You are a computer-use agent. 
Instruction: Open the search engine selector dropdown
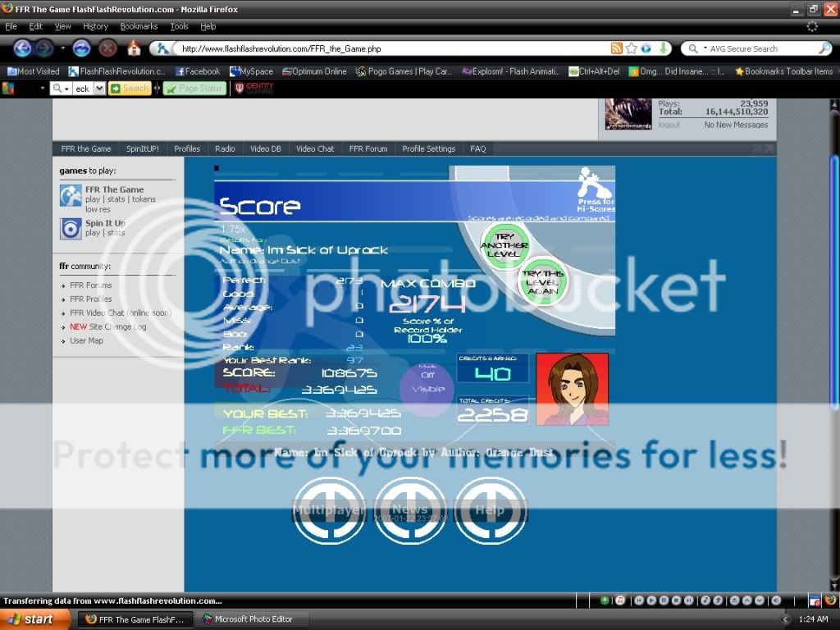[696, 49]
